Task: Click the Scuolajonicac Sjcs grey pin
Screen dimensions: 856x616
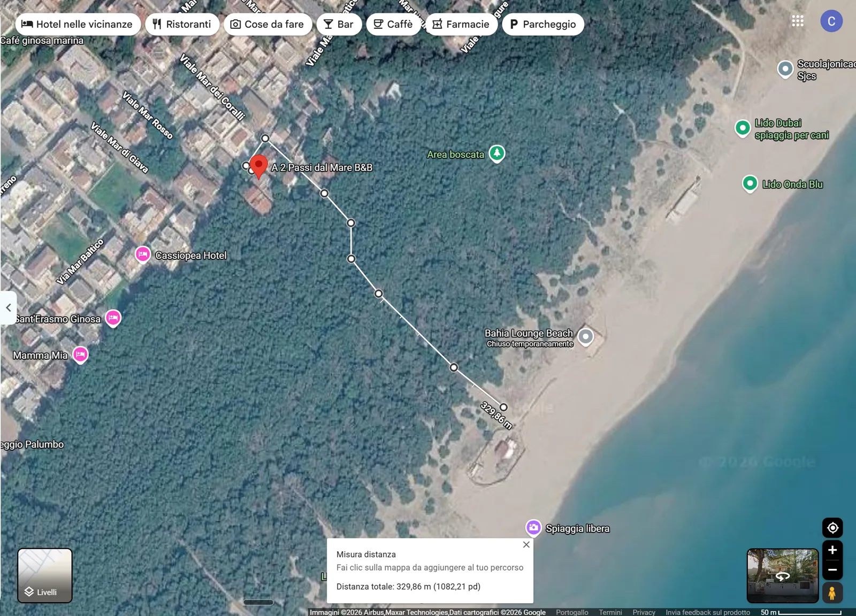Action: [785, 69]
